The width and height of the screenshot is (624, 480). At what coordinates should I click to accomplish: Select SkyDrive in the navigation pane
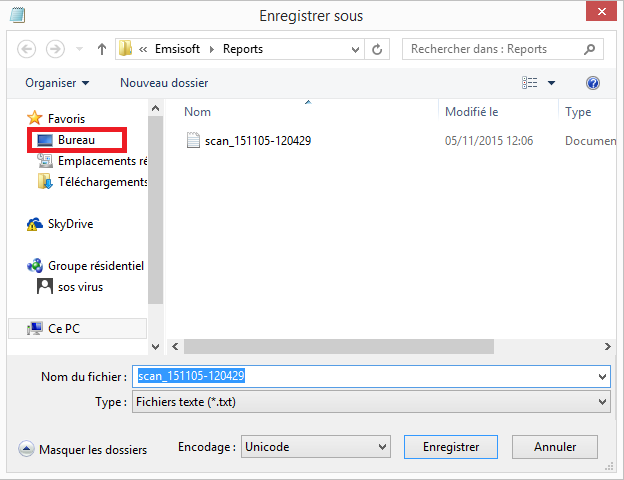70,224
